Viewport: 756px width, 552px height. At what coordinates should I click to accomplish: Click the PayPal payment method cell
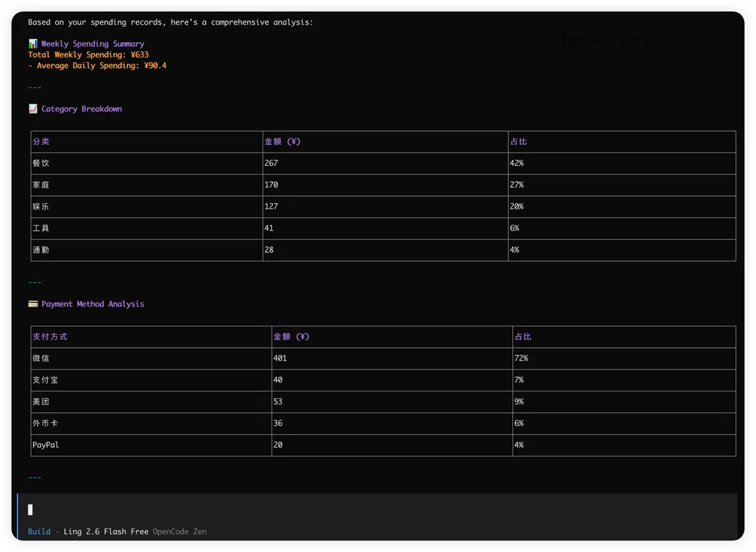pyautogui.click(x=45, y=445)
